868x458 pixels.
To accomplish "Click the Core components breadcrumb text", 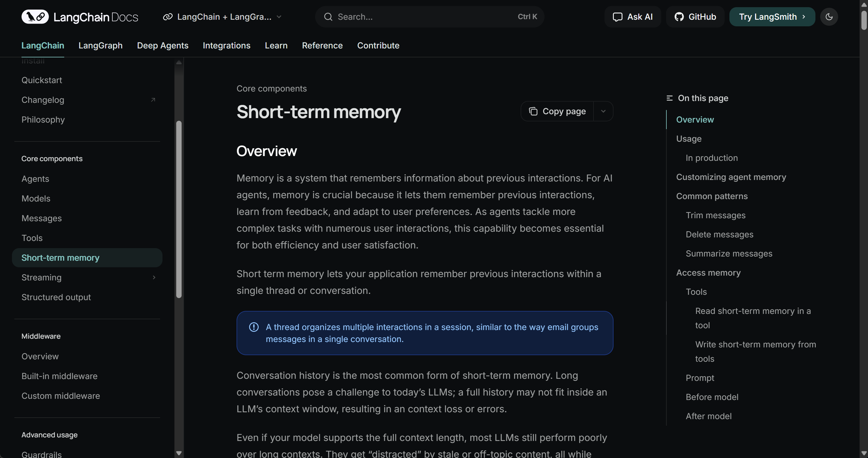I will 272,89.
